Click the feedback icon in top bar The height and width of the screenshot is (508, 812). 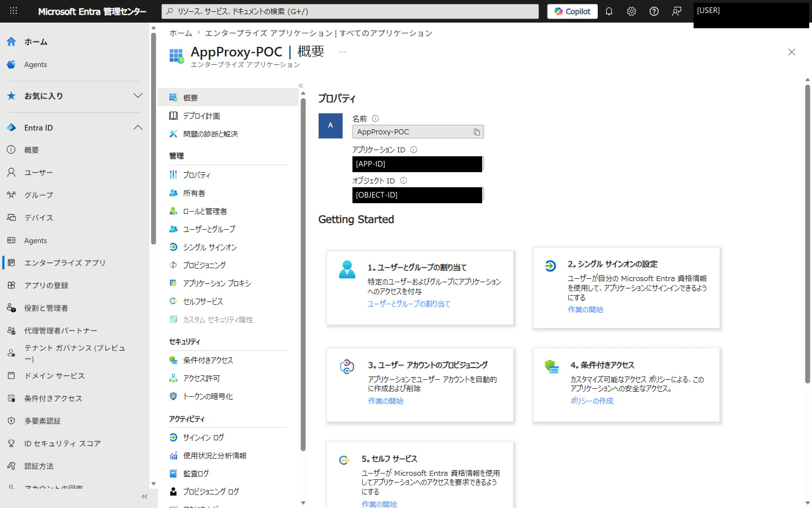click(x=677, y=11)
